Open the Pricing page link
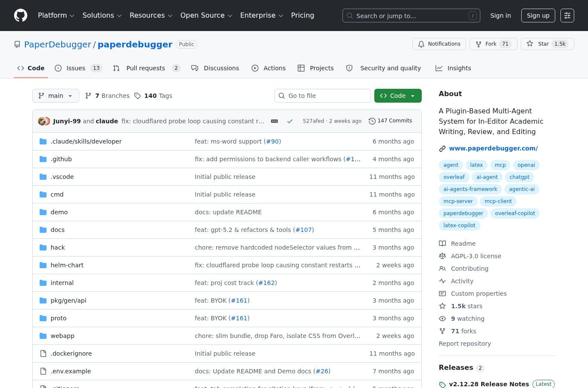Screen dimensions: 588x388 click(302, 16)
